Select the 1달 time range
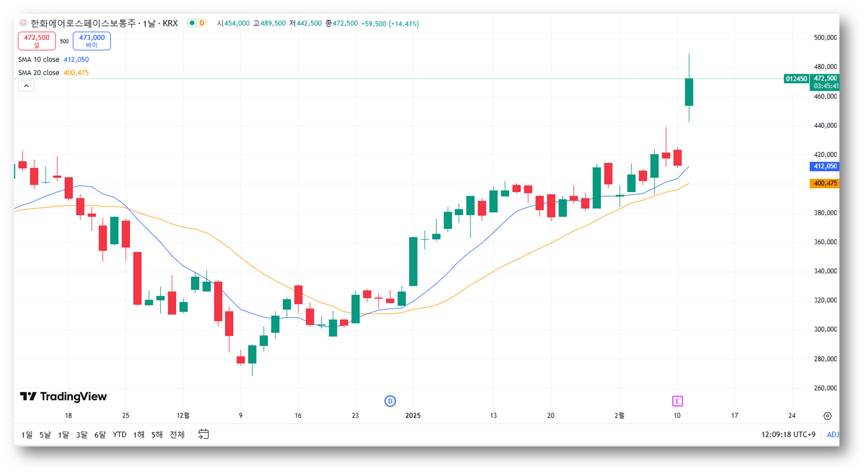Image resolution: width=868 pixels, height=475 pixels. click(63, 435)
